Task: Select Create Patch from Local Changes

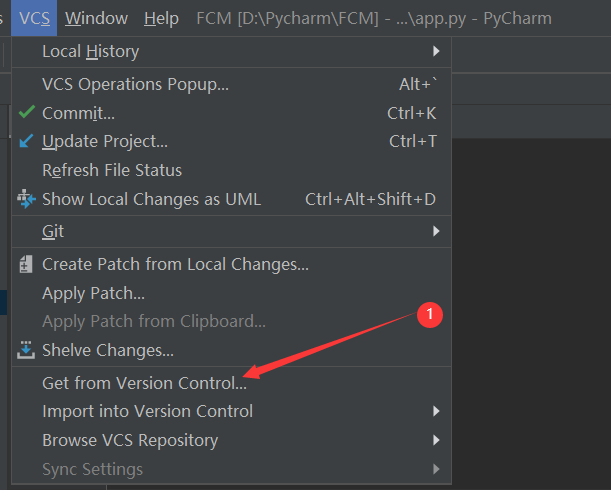Action: 175,265
